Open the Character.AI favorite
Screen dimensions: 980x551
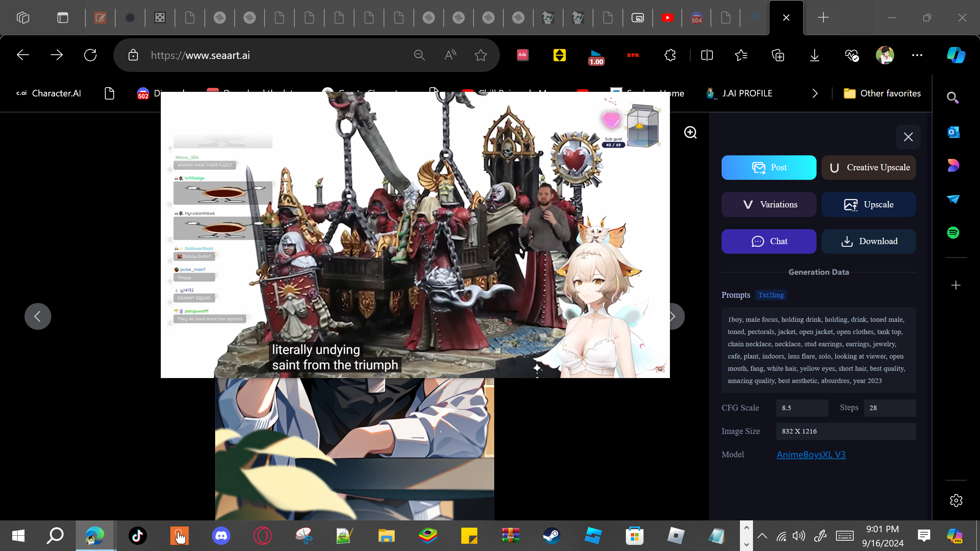point(48,93)
